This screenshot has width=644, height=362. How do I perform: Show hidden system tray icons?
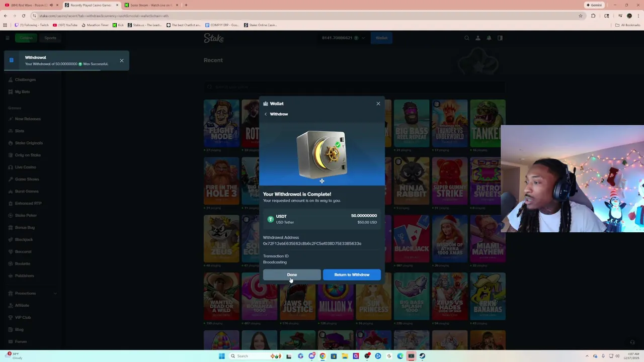coord(588,356)
